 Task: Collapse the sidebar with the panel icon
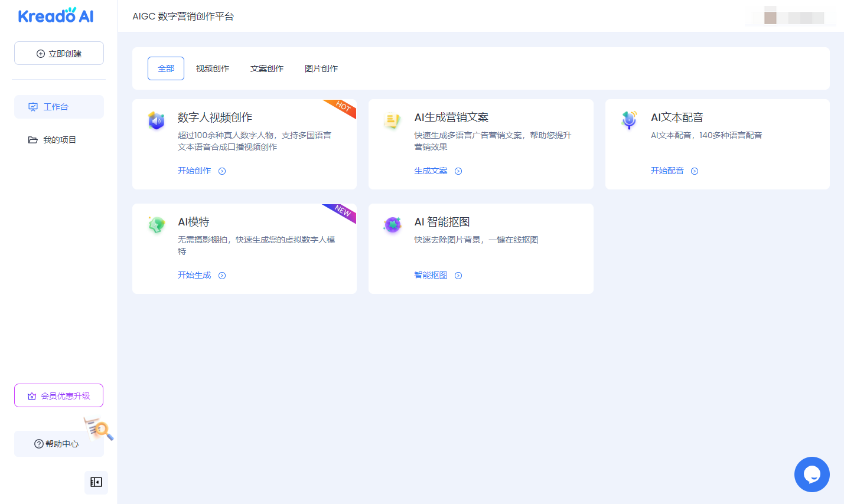tap(96, 482)
